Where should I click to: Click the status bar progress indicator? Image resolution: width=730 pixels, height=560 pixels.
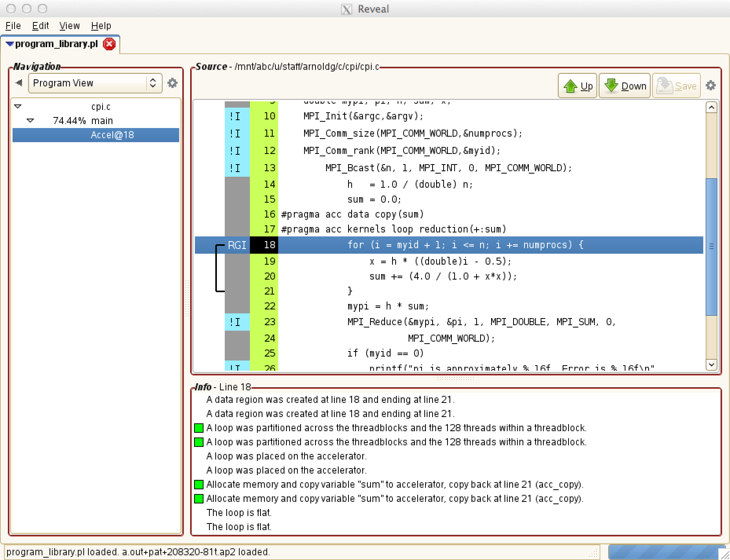pos(666,552)
